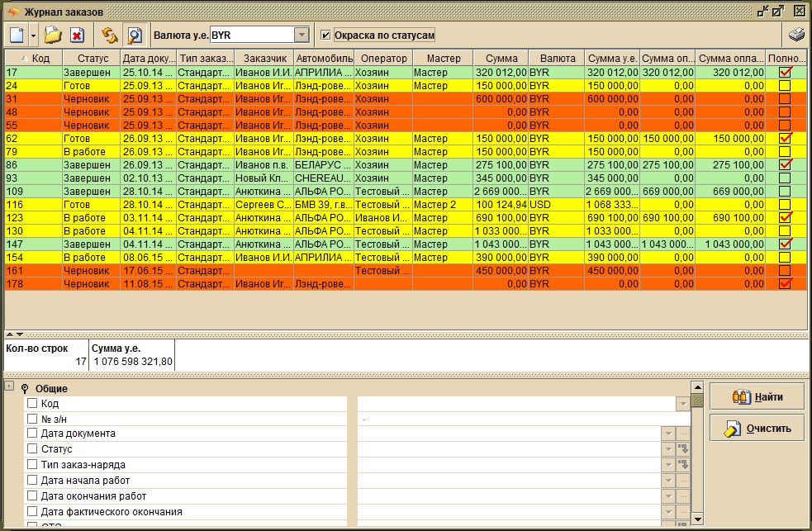Enable the Дата окончания работ filter checkbox

[x=32, y=495]
